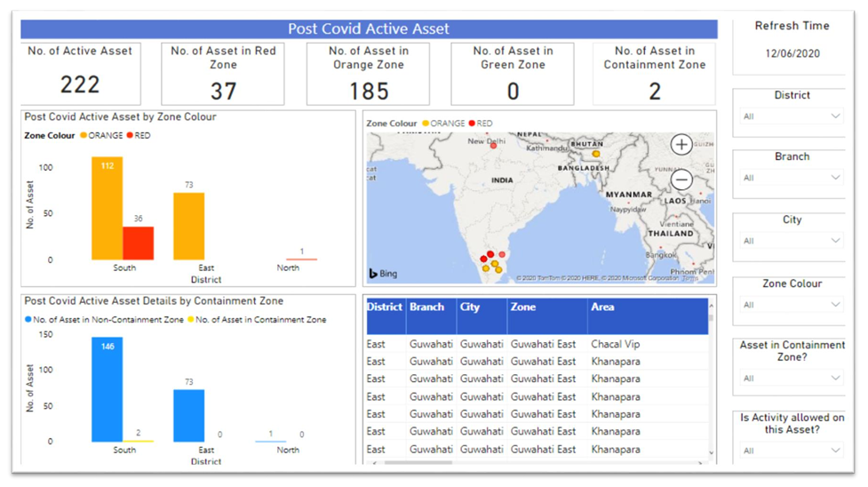Image resolution: width=868 pixels, height=487 pixels.
Task: Click the Bing logo on the map
Action: point(383,273)
